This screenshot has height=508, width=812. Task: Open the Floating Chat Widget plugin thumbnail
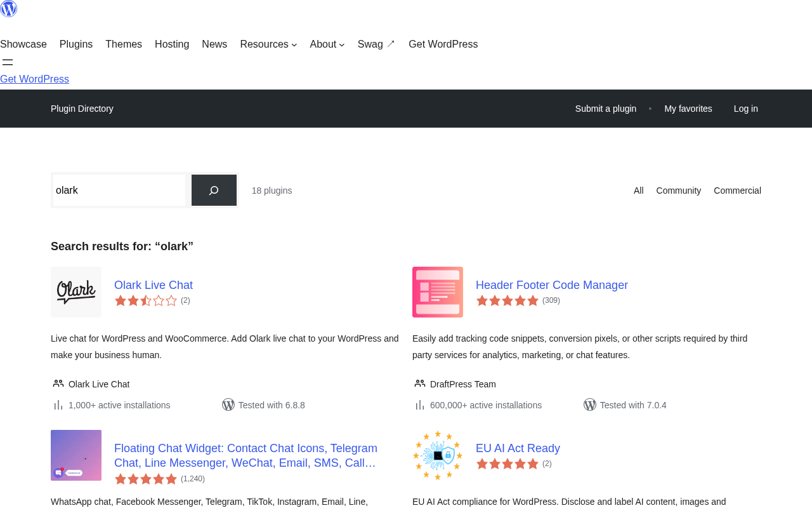76,455
